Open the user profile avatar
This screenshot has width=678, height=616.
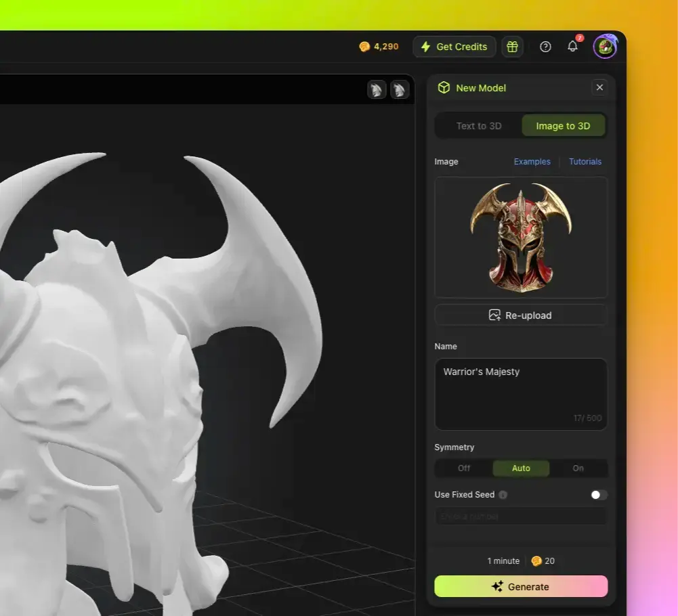pos(605,47)
